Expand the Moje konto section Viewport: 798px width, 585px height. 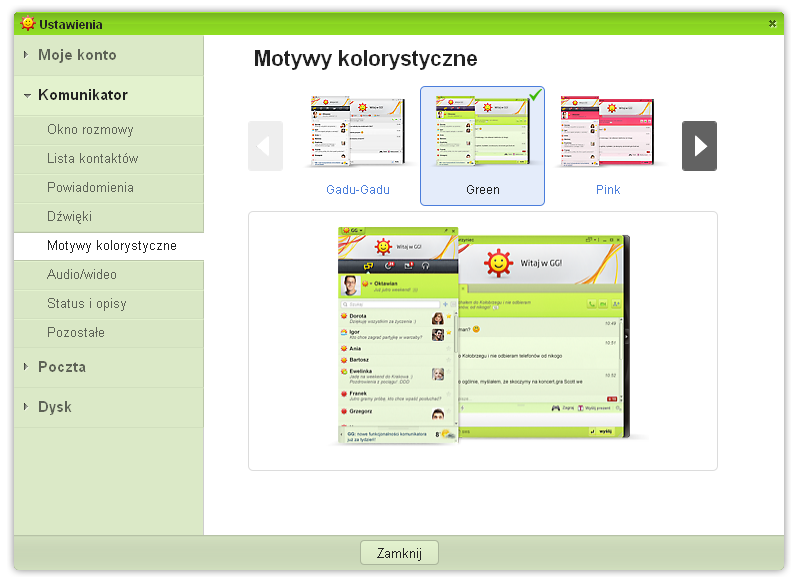(x=109, y=55)
